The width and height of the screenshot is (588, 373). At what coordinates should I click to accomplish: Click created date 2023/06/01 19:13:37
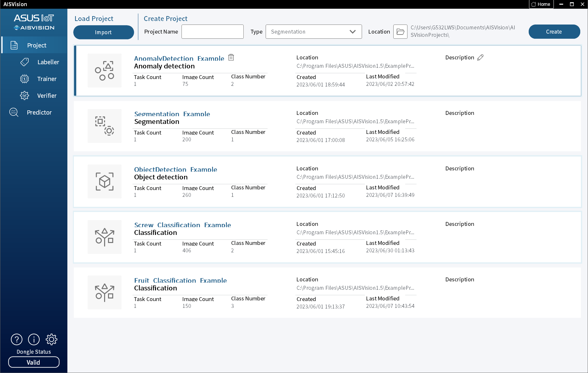pyautogui.click(x=321, y=307)
